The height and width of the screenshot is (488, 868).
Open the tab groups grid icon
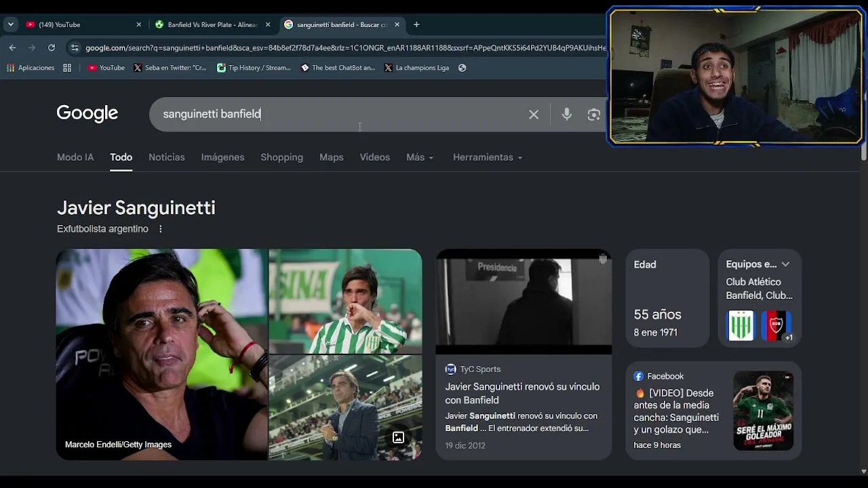pos(67,68)
